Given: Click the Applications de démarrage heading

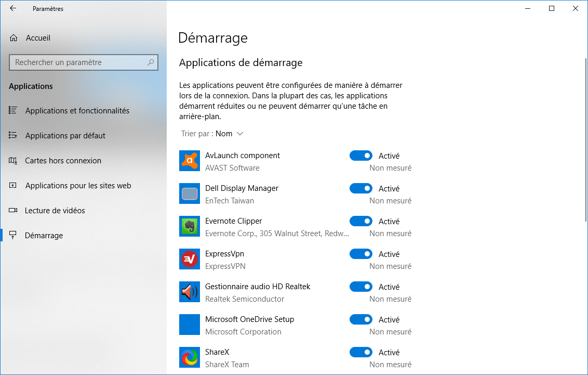Looking at the screenshot, I should pyautogui.click(x=240, y=63).
